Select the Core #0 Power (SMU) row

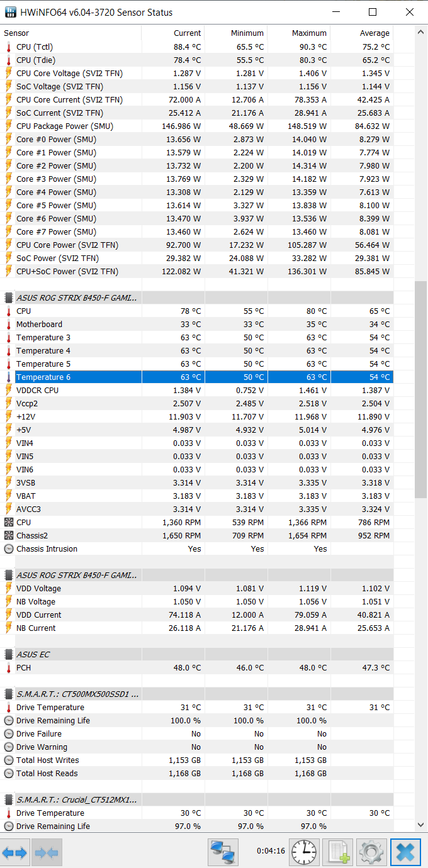click(197, 139)
